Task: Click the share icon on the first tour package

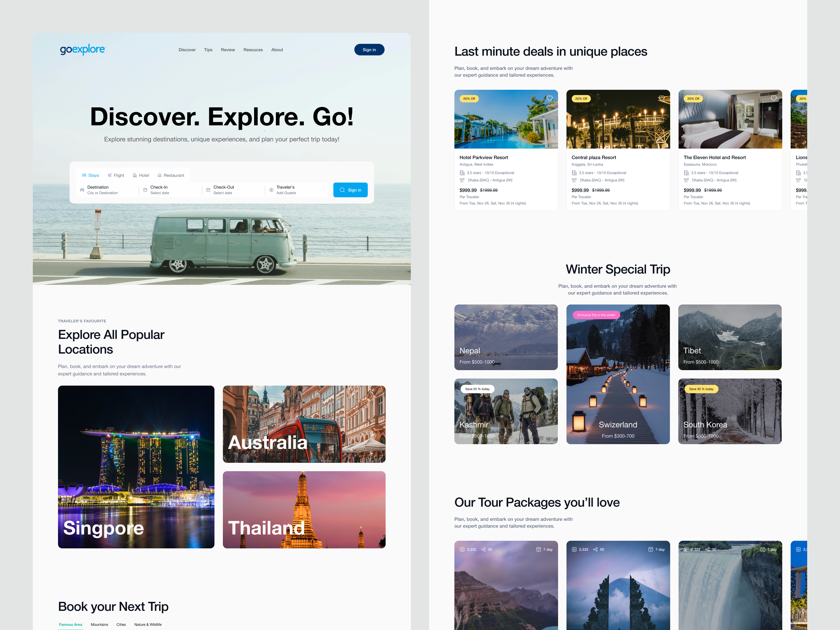Action: tap(484, 549)
